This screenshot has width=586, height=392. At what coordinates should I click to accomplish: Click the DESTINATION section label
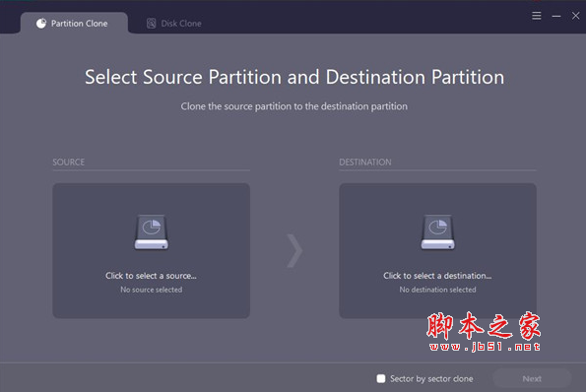pos(365,163)
